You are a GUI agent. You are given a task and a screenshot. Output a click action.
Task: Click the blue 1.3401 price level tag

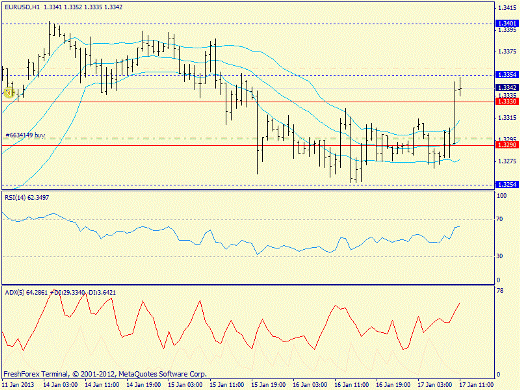(x=507, y=23)
